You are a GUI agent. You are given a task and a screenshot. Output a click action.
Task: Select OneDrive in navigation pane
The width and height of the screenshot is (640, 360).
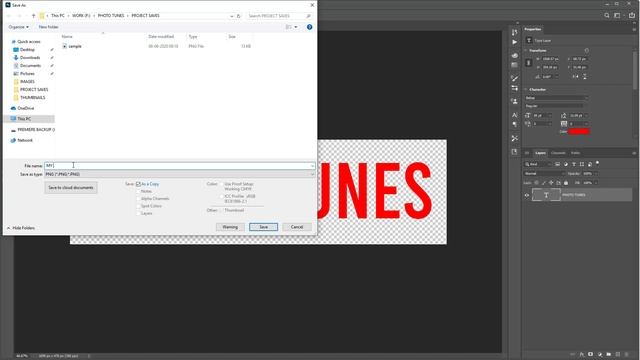26,108
